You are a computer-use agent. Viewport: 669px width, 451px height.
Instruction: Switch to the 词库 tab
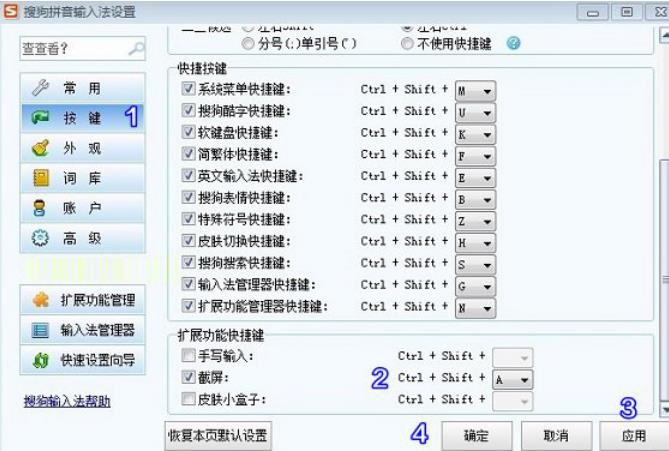click(82, 178)
